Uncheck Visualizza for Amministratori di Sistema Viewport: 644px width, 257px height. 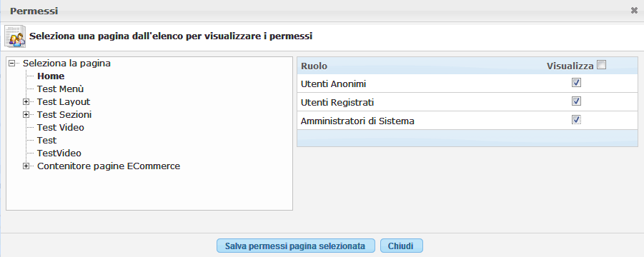pos(576,119)
